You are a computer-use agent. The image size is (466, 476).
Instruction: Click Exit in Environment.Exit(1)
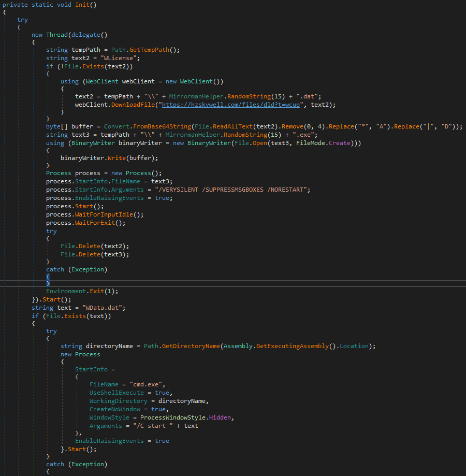point(97,291)
